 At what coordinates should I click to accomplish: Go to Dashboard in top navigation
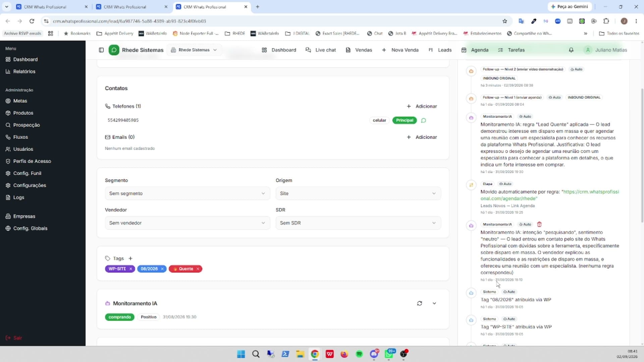[279, 50]
